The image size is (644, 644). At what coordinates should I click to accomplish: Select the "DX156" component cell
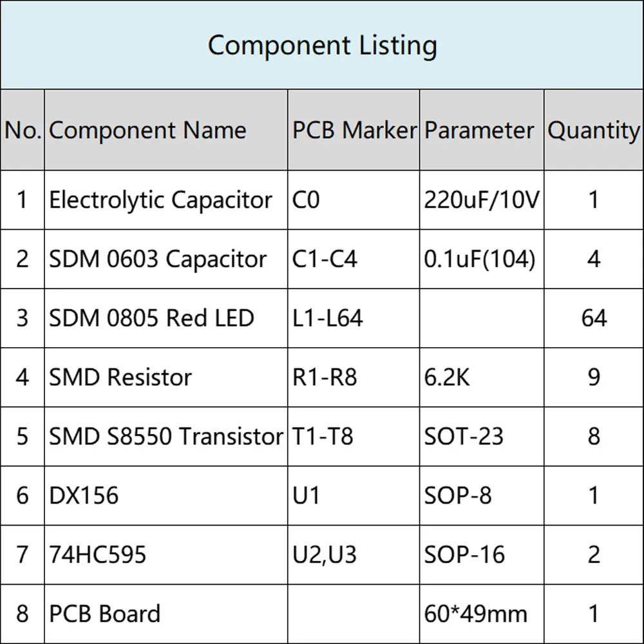[84, 496]
